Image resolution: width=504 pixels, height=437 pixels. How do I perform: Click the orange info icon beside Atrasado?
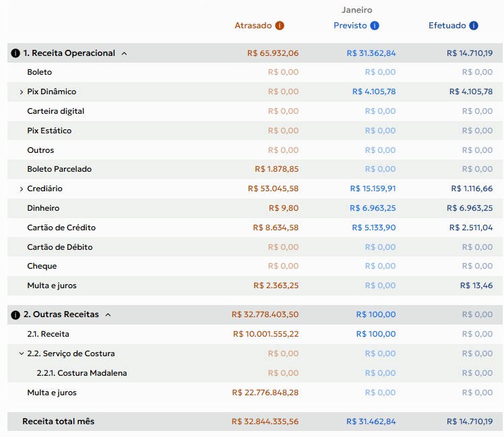[x=280, y=26]
